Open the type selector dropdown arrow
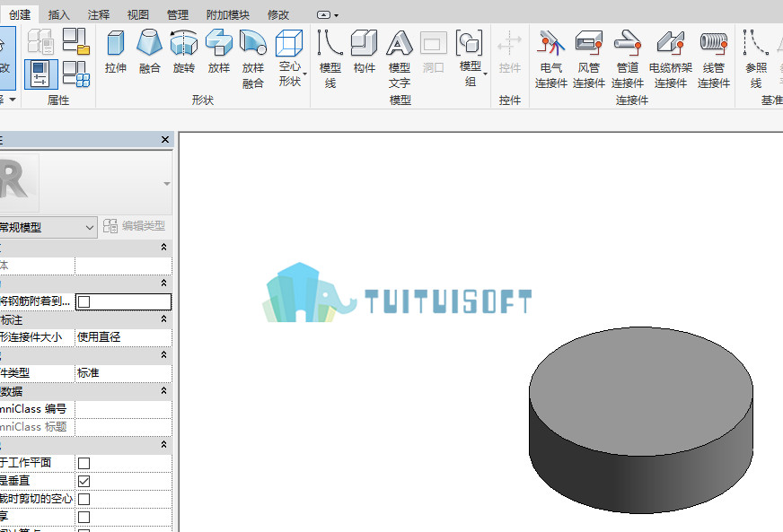Screen dimensions: 783x532 [x=167, y=184]
